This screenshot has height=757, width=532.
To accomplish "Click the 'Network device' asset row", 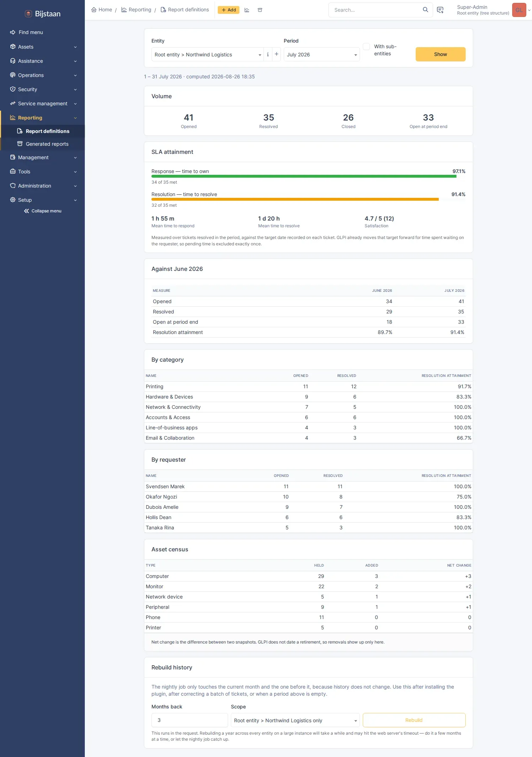I will coord(308,597).
